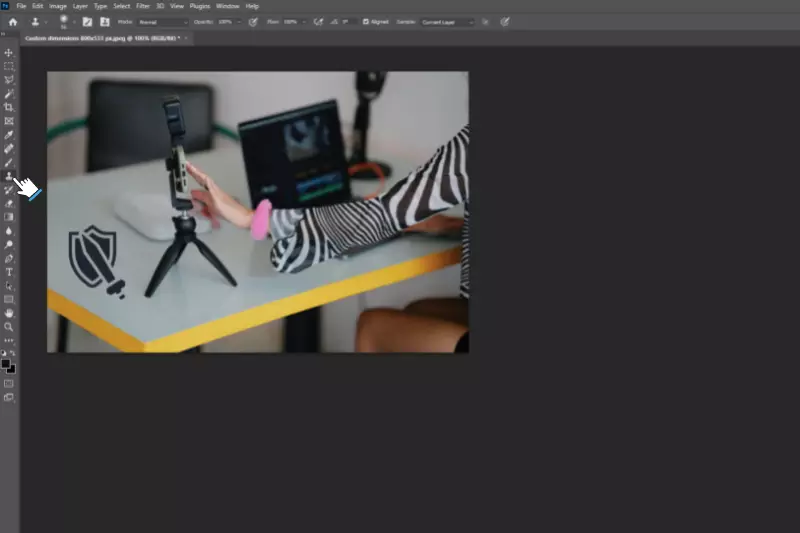Open the 3D menu
This screenshot has width=800, height=533.
coord(160,6)
